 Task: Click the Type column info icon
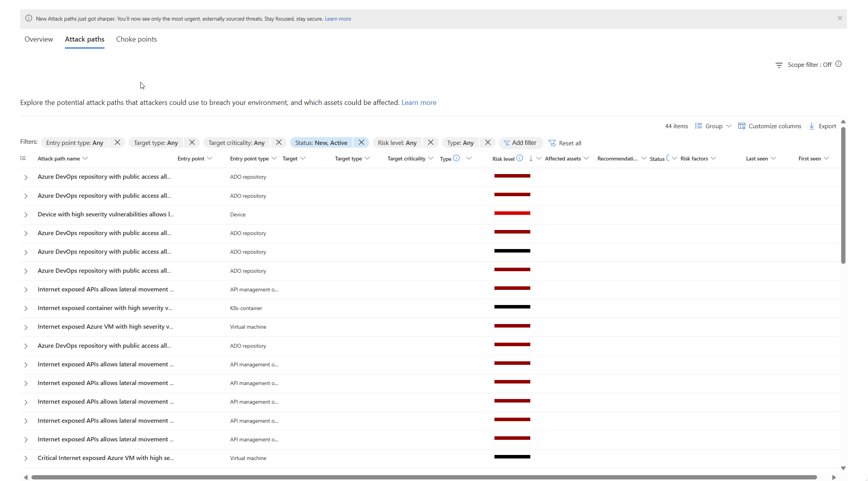coord(457,158)
